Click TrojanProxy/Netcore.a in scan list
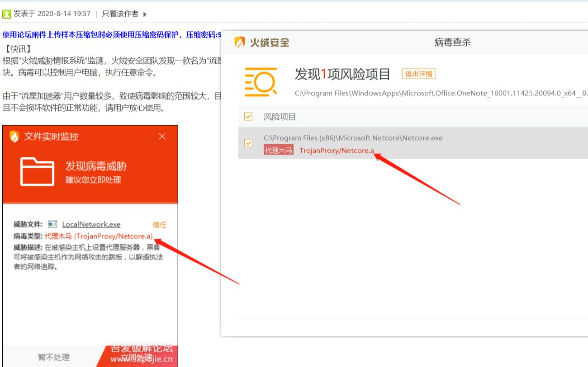The width and height of the screenshot is (588, 367). point(337,151)
